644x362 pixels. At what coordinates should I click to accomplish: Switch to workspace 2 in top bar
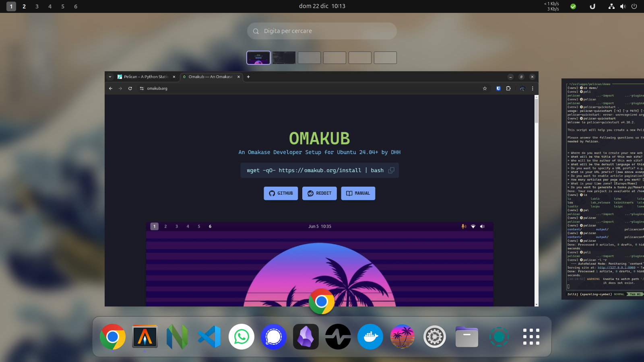coord(24,6)
